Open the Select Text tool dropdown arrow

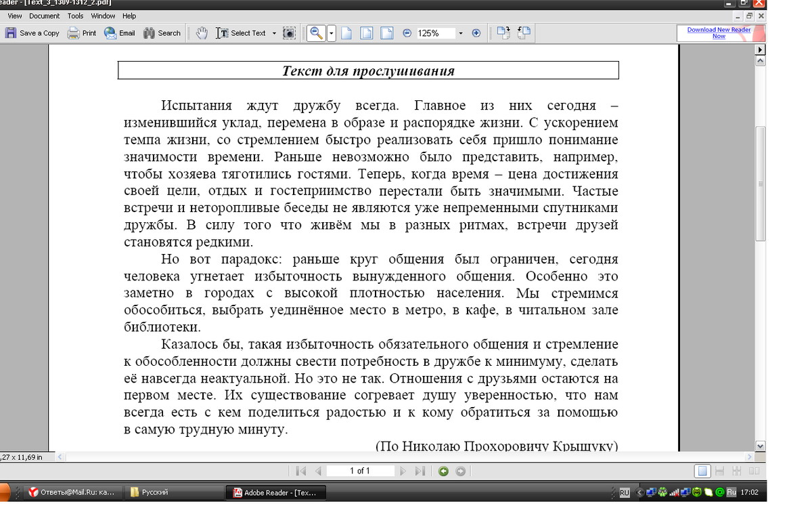(x=274, y=33)
